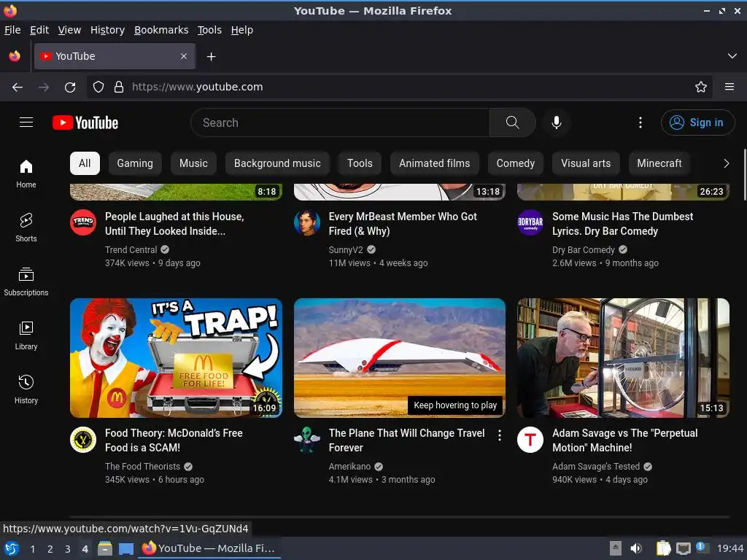Click The Food Theorists channel avatar

[x=83, y=440]
